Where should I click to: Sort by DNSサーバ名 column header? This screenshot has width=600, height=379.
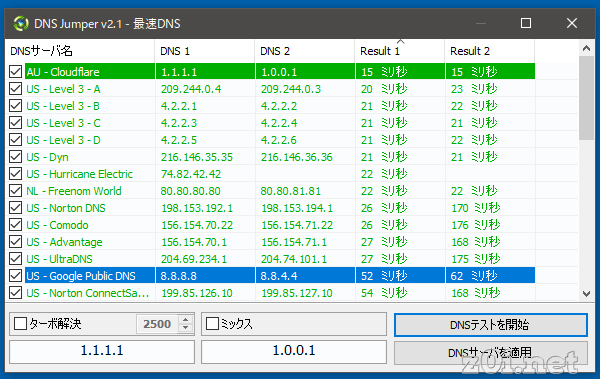click(x=80, y=51)
